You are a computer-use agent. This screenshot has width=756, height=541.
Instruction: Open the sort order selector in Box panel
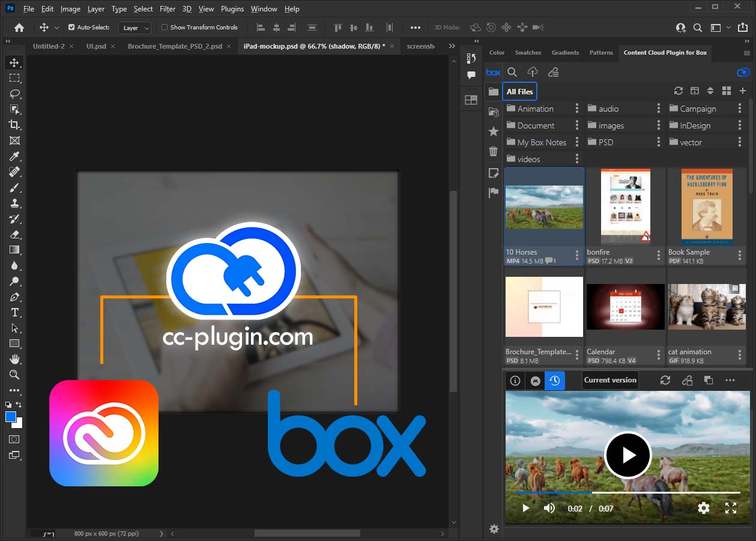(x=710, y=91)
